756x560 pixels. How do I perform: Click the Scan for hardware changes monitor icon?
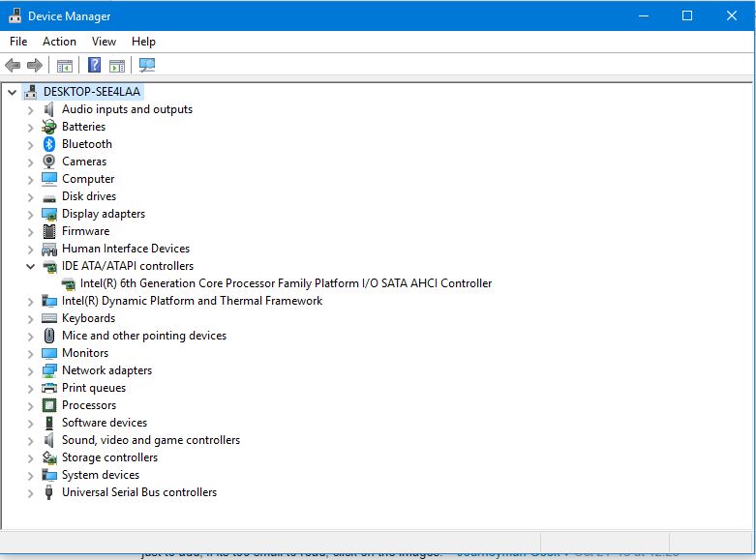click(147, 65)
